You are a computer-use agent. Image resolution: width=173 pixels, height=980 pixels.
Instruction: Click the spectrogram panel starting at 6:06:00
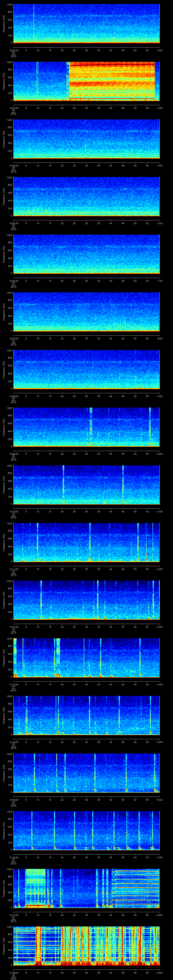86,254
